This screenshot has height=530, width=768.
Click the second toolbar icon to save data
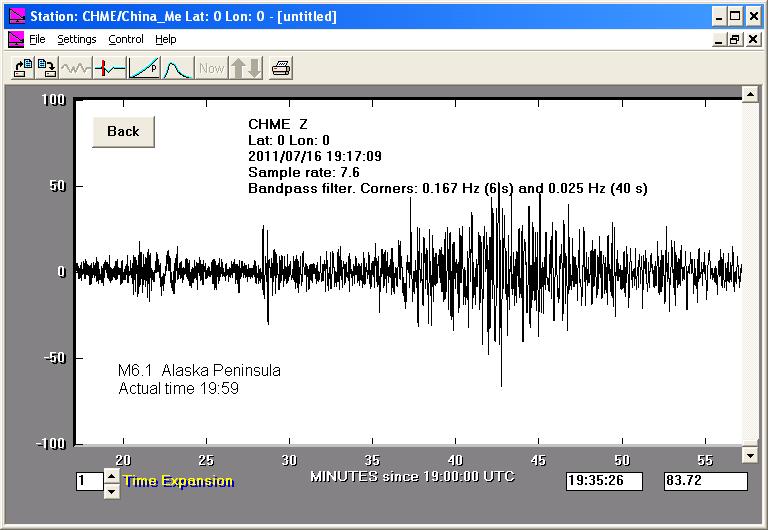[46, 68]
